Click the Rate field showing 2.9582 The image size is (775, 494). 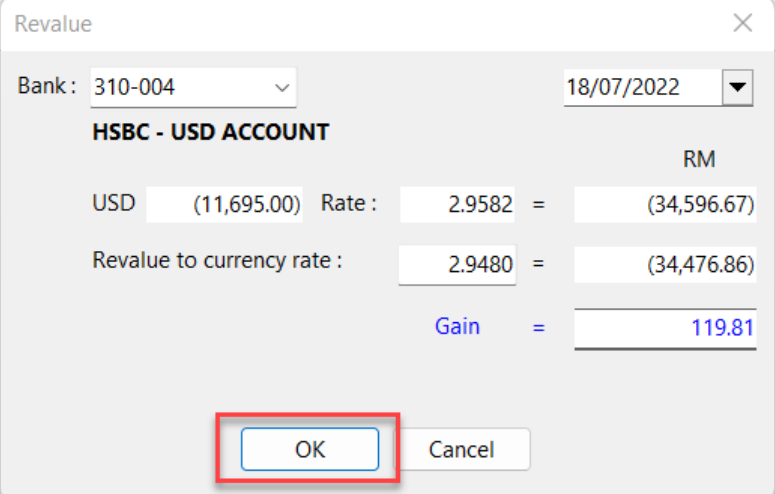pos(458,205)
